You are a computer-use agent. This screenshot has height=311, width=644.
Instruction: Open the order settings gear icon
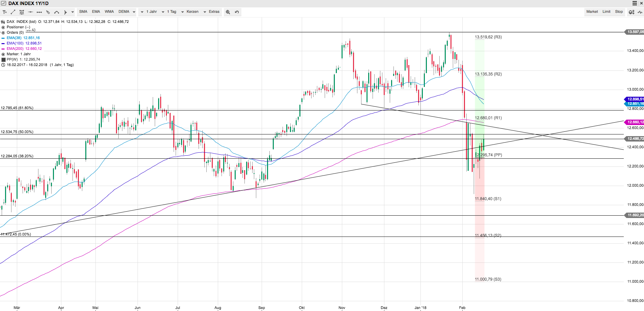632,12
